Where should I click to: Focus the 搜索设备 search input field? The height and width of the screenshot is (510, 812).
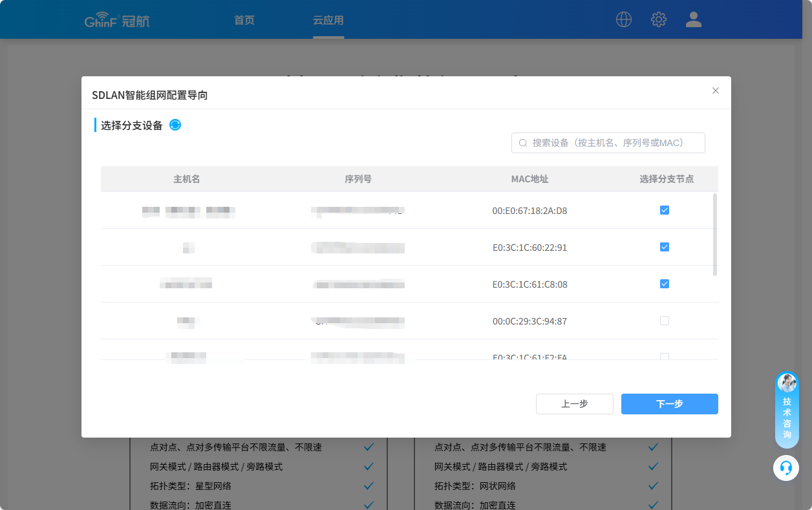click(x=614, y=143)
